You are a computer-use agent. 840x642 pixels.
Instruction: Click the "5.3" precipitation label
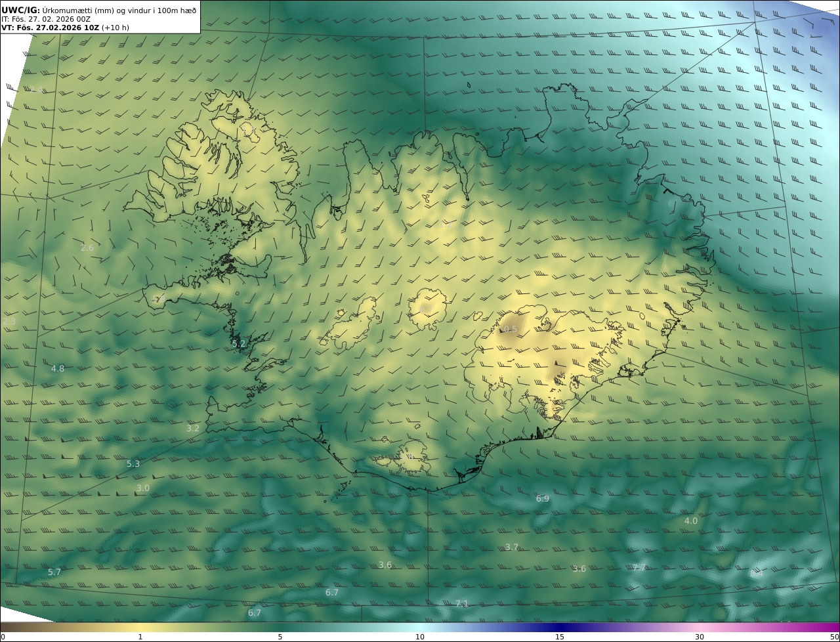[x=133, y=463]
